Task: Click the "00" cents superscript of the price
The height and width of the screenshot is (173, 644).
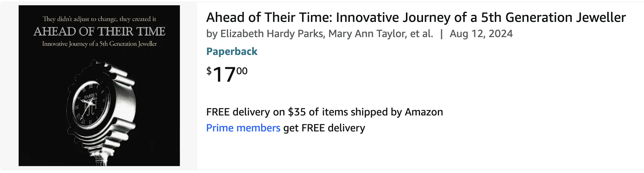Action: coord(242,71)
